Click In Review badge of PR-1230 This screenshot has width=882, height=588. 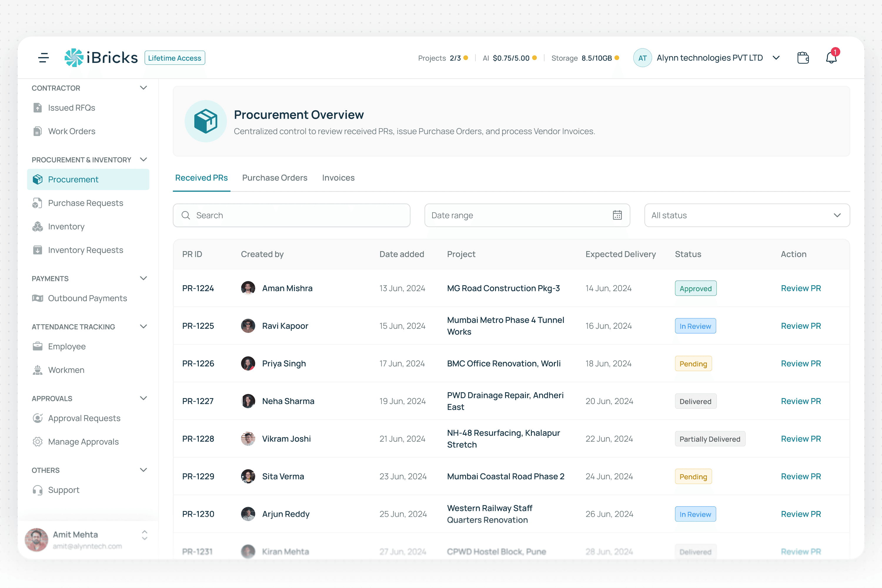[x=695, y=514]
